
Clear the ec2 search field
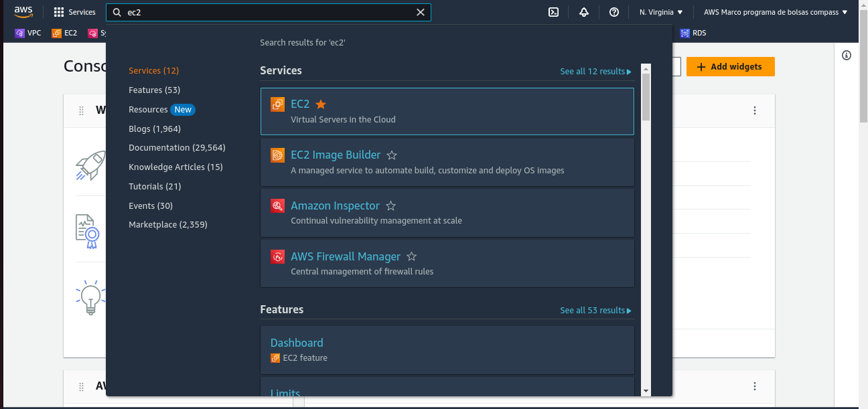coord(421,12)
